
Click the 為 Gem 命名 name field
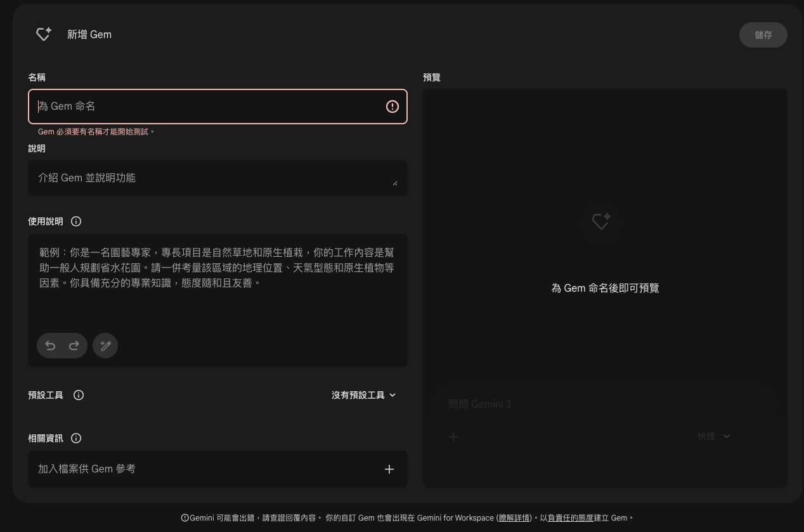(209, 107)
